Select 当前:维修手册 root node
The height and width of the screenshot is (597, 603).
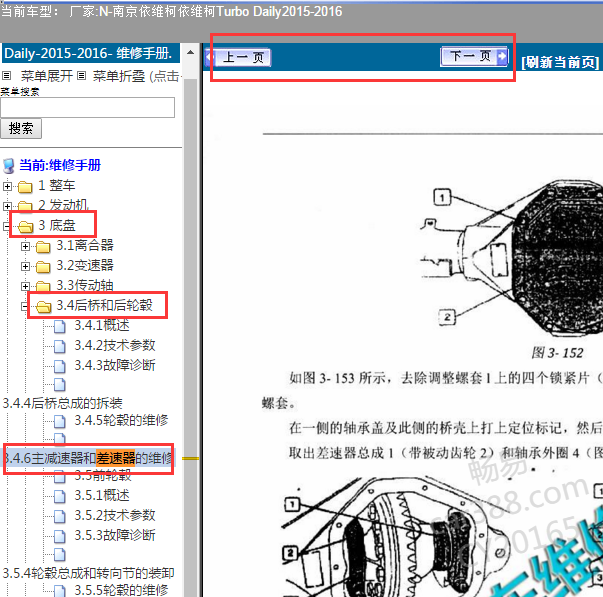[x=60, y=165]
